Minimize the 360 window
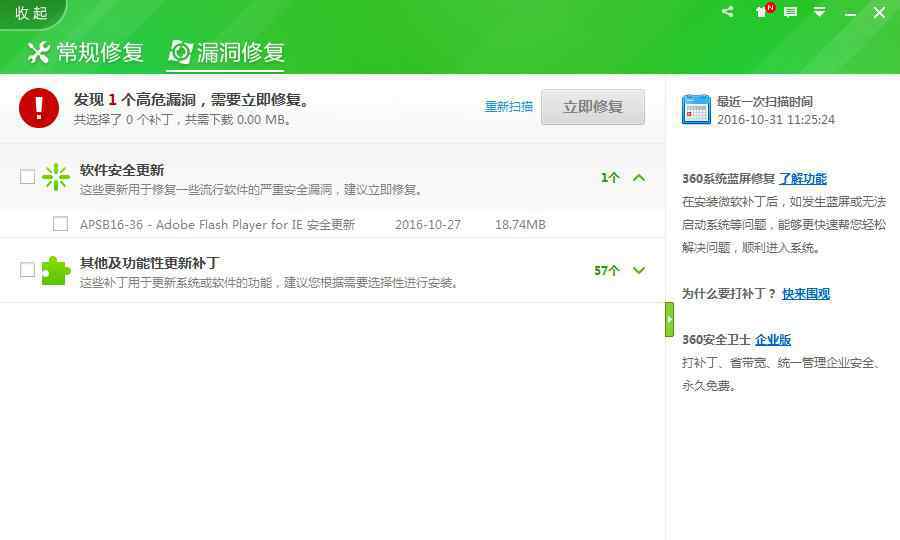 tap(850, 13)
